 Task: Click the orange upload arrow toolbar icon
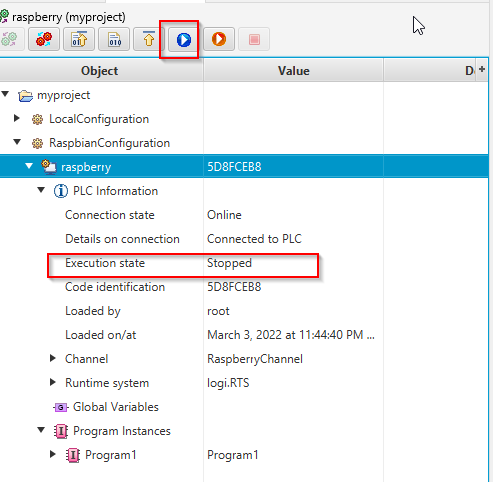click(x=149, y=39)
